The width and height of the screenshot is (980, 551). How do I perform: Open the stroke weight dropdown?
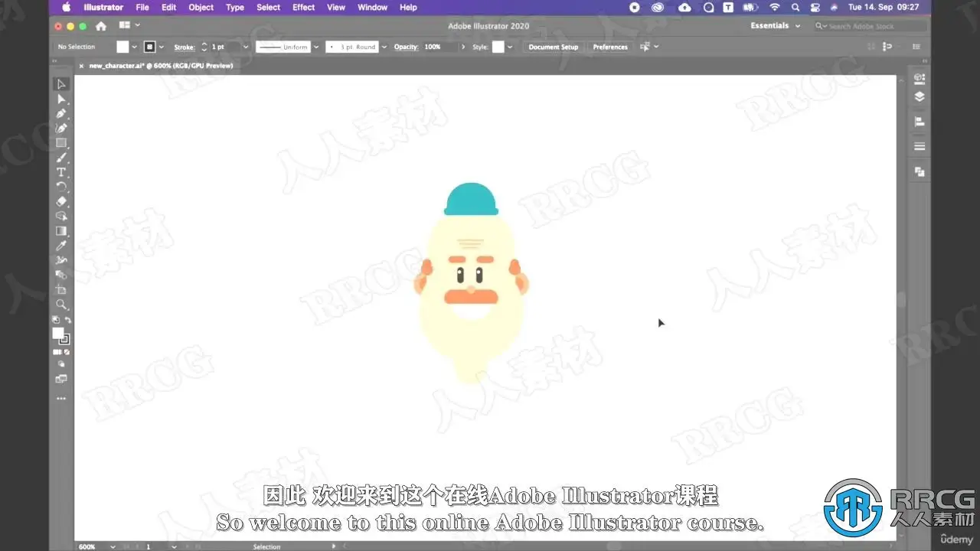245,47
